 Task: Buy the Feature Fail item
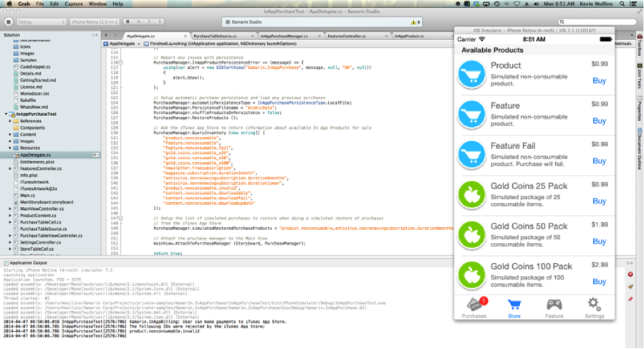(x=600, y=161)
